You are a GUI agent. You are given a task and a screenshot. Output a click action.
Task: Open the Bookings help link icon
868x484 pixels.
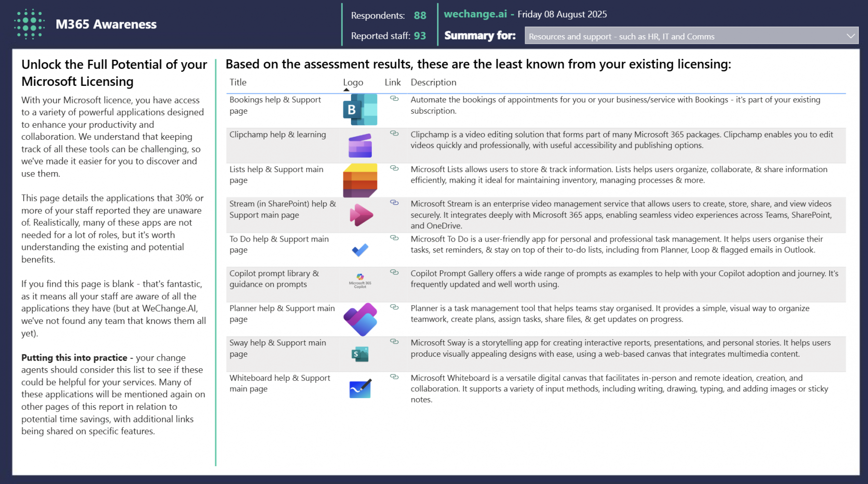[x=394, y=98]
